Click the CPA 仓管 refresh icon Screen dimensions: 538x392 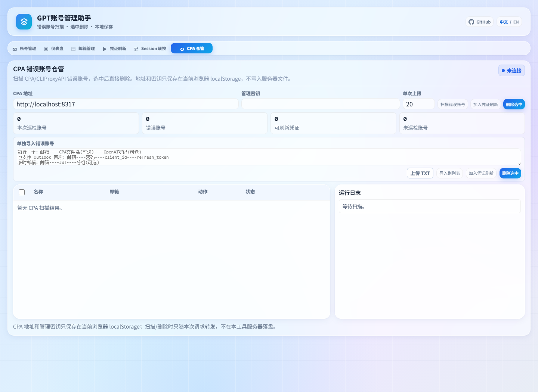[182, 49]
